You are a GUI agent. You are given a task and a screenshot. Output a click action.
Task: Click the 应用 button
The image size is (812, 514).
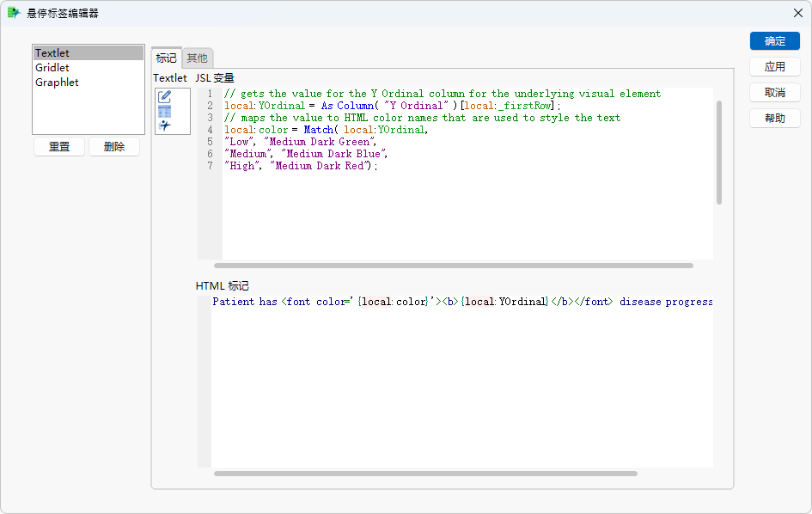pyautogui.click(x=775, y=66)
